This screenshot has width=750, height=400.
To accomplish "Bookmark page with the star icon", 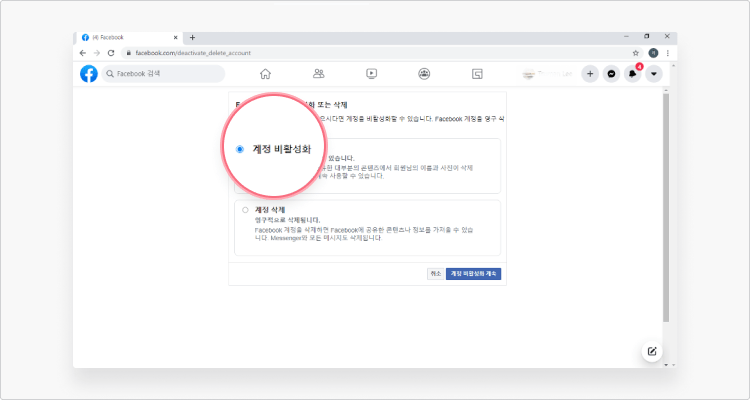I will coord(636,53).
